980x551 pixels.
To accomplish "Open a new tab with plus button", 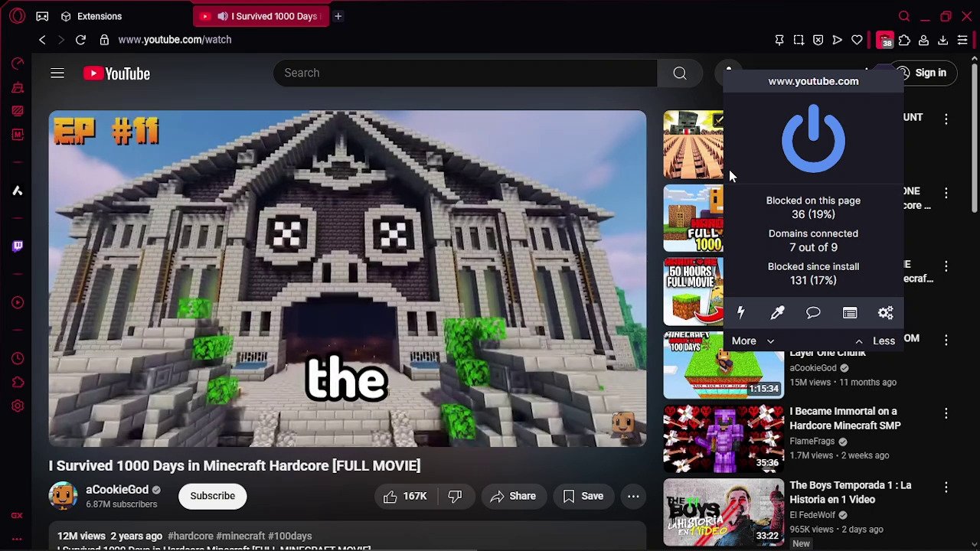I will (x=338, y=16).
